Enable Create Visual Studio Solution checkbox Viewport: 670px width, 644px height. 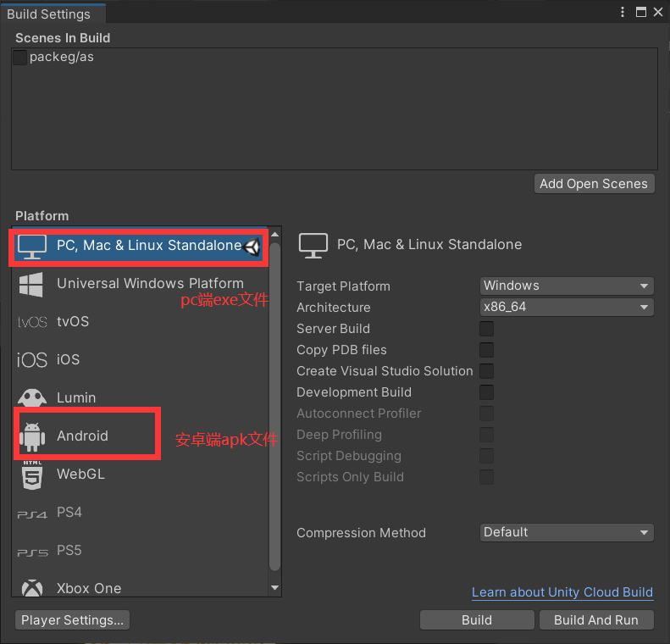coord(486,371)
